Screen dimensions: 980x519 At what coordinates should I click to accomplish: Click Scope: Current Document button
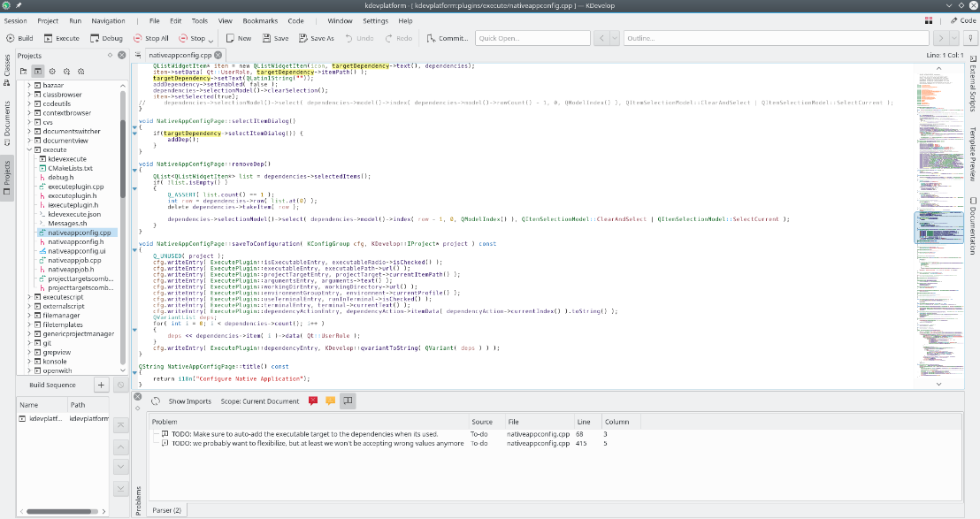point(260,401)
